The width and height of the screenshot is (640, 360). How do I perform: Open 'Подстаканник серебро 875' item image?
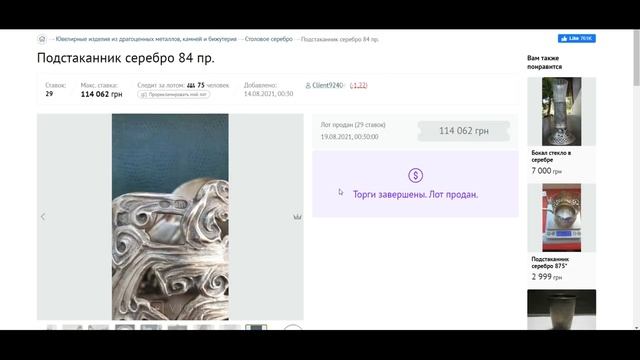tap(561, 218)
